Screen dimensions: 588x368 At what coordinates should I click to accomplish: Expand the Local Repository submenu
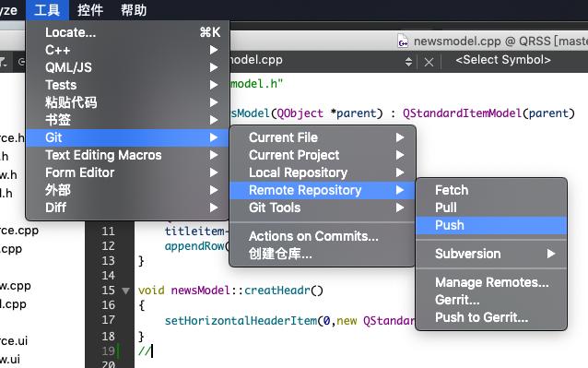[x=323, y=172]
